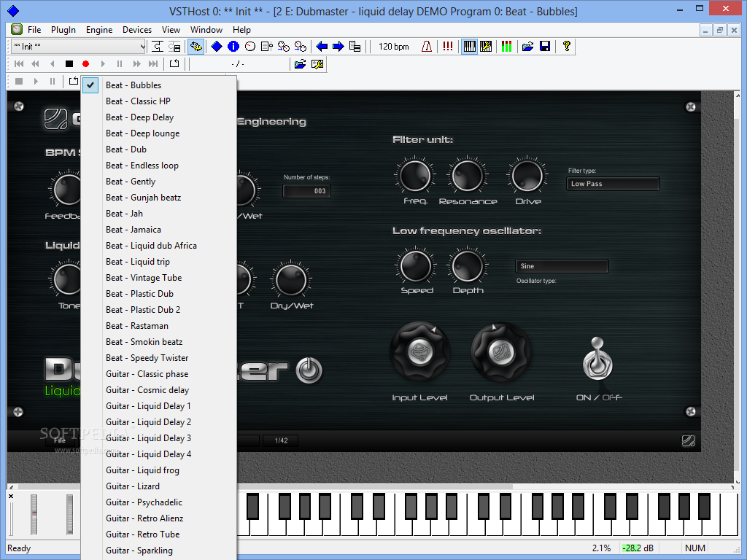Select preset Beat - Deep lounge
747x560 pixels.
(x=159, y=133)
